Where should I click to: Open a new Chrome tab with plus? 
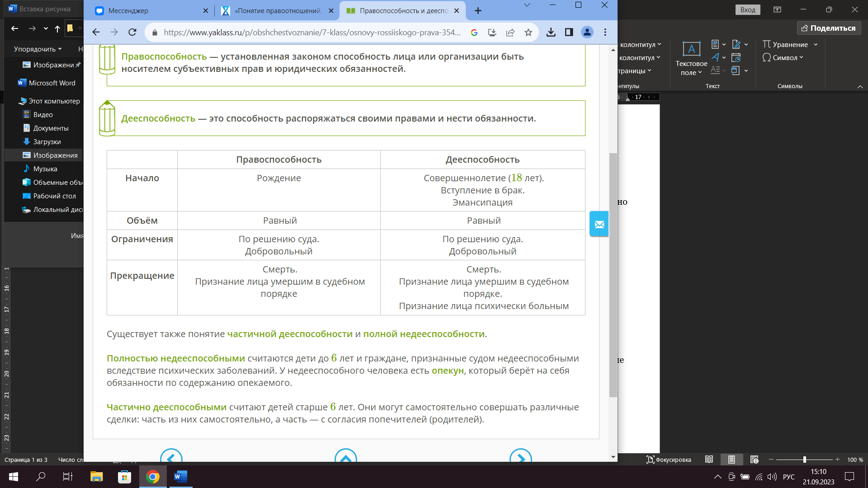pyautogui.click(x=478, y=10)
